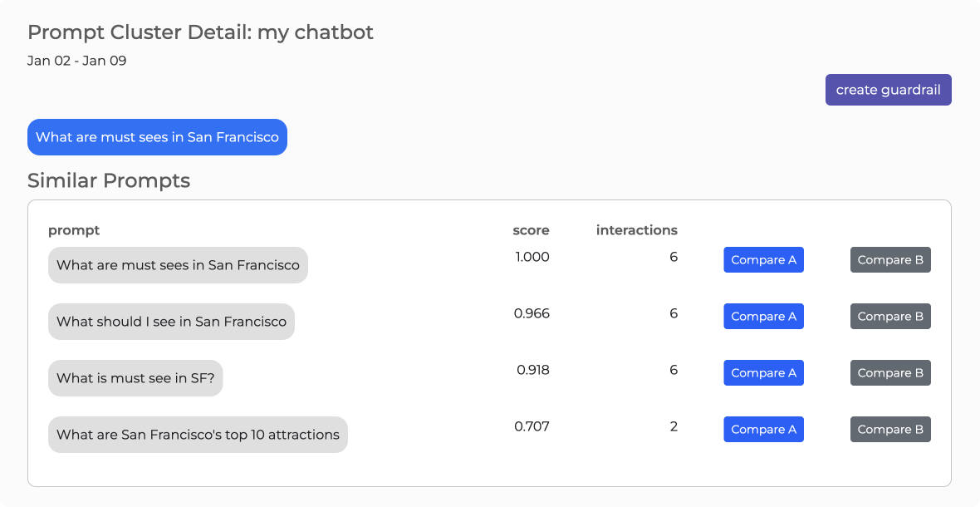980x507 pixels.
Task: Click Compare A for 'What are must sees in San Francisco'
Action: coord(762,259)
